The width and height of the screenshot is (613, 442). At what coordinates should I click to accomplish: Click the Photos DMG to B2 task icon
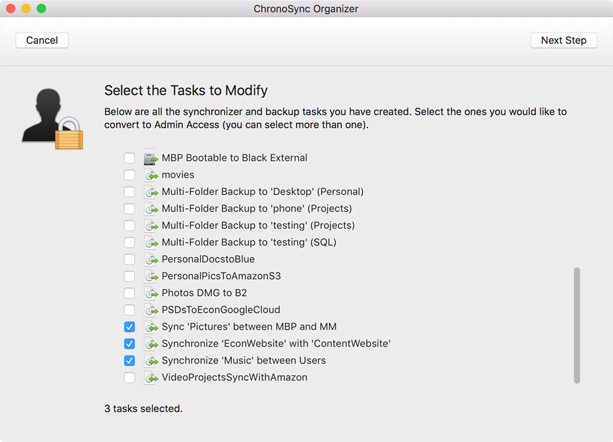tap(151, 293)
